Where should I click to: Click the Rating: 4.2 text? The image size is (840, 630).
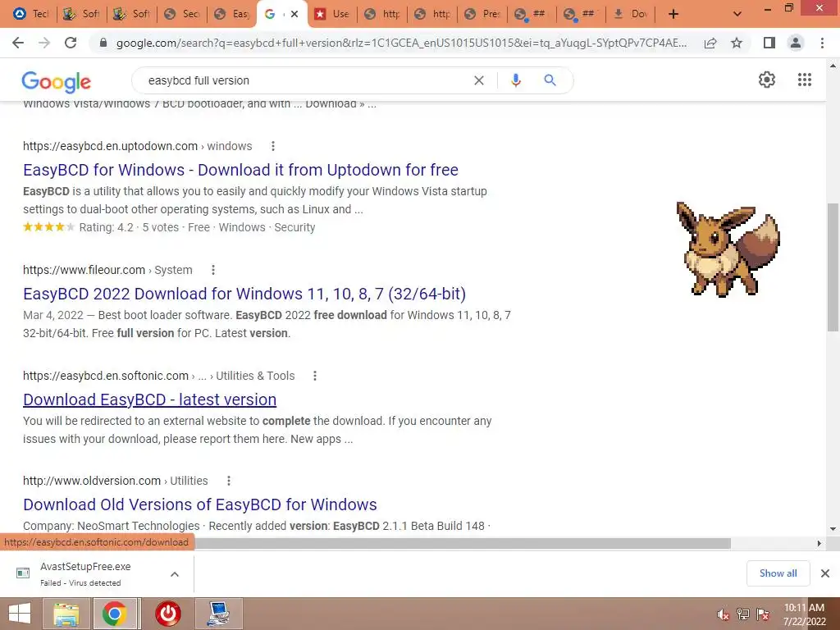coord(106,227)
